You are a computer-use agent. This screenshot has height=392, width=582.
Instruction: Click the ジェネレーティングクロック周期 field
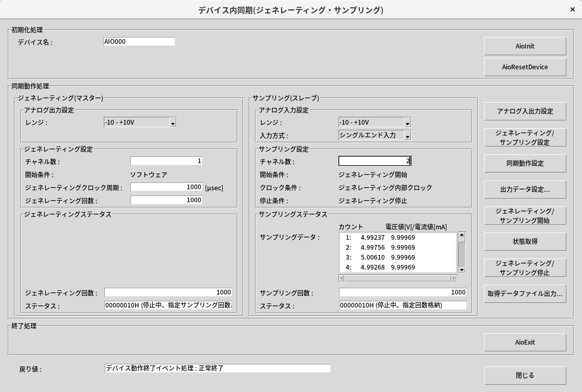tap(166, 187)
